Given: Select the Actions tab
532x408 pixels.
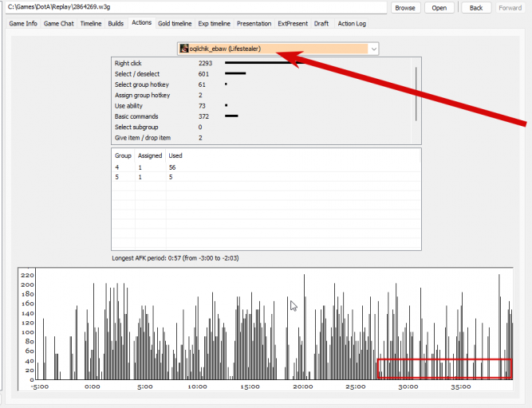Looking at the screenshot, I should pyautogui.click(x=141, y=22).
